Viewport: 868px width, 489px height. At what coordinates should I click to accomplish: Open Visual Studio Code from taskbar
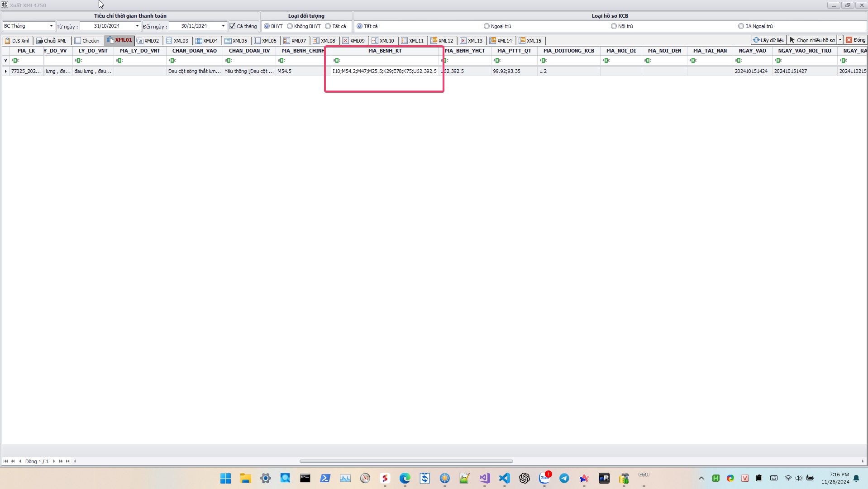(x=504, y=478)
